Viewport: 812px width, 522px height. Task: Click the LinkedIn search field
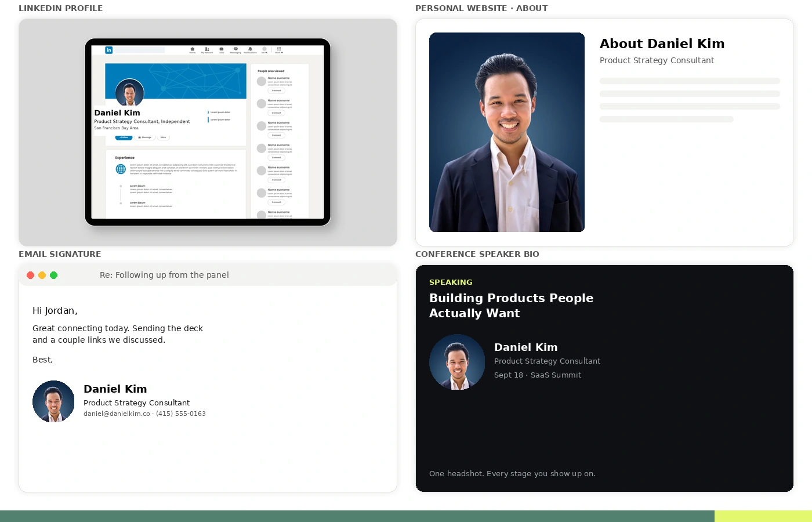pyautogui.click(x=139, y=50)
